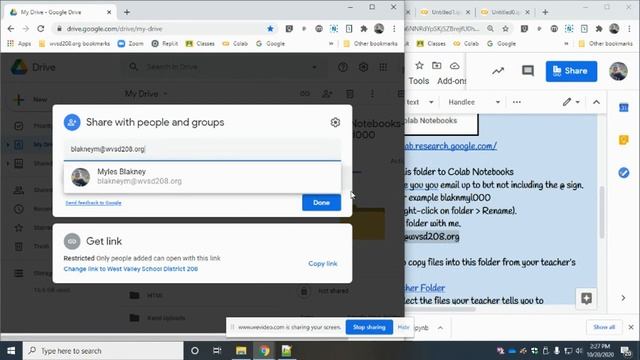
Task: Open share settings gear in dialog
Action: click(335, 122)
